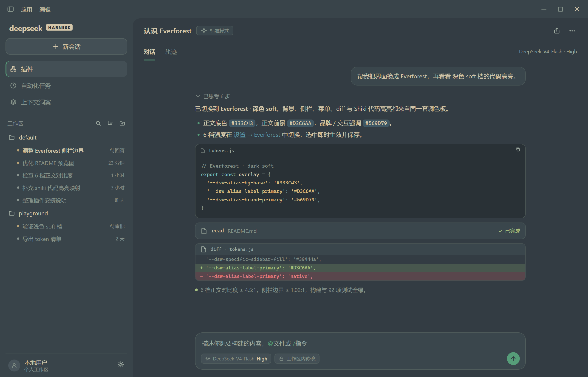588x377 pixels.
Task: Copy the tokens.js code block
Action: pyautogui.click(x=518, y=150)
